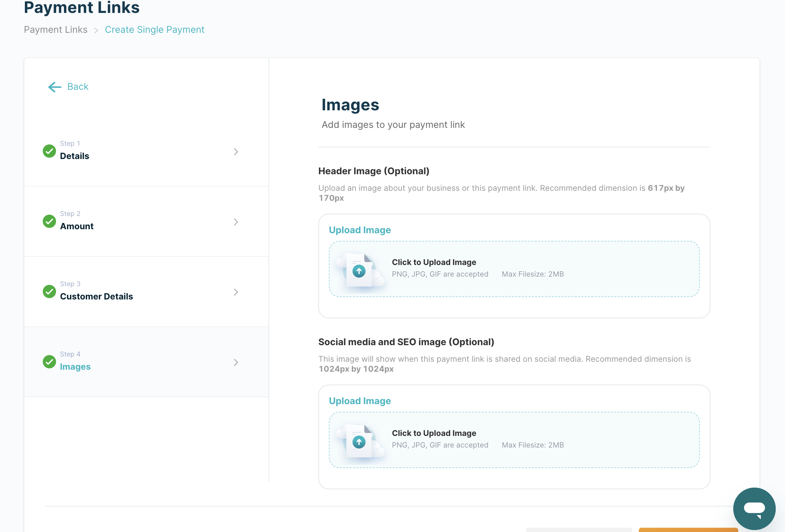This screenshot has width=785, height=532.
Task: Click the header image upload file icon
Action: point(359,270)
